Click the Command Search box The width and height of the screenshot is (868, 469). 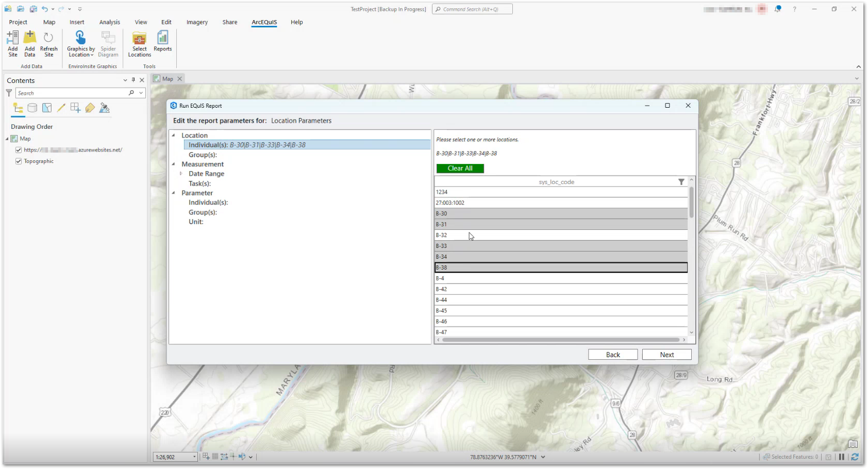472,9
